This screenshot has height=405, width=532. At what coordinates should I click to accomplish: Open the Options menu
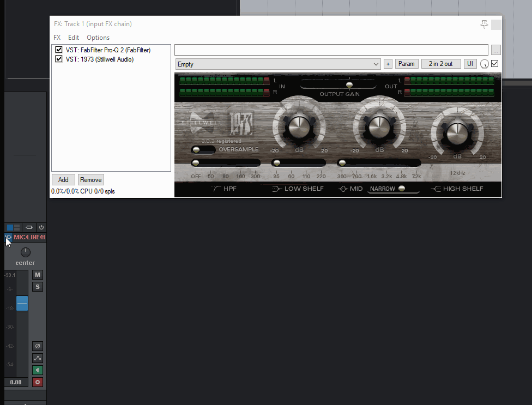point(98,38)
